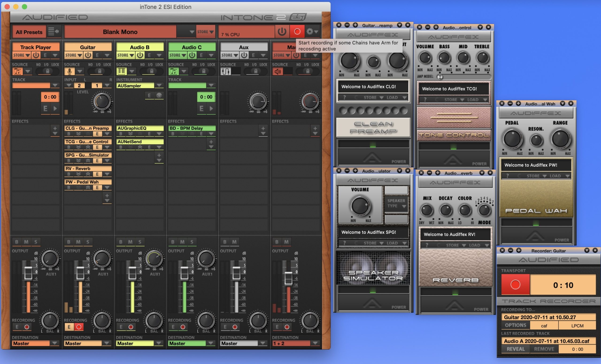
Task: Click the Reverb MODE selector knob
Action: tap(484, 210)
